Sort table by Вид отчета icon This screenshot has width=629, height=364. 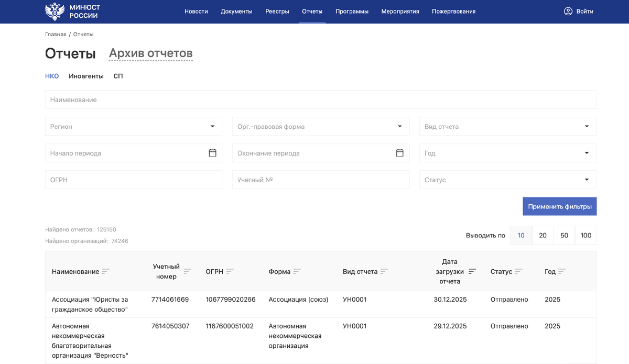click(x=384, y=271)
